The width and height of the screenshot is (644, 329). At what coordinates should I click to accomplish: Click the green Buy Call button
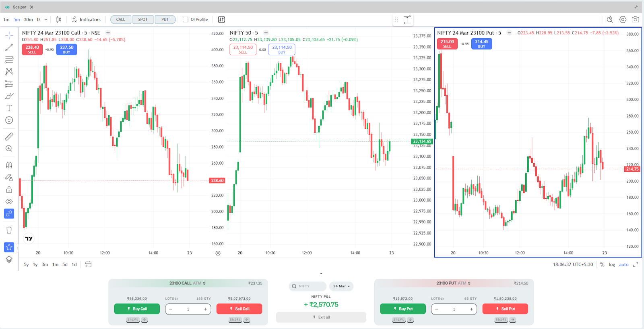tap(137, 309)
